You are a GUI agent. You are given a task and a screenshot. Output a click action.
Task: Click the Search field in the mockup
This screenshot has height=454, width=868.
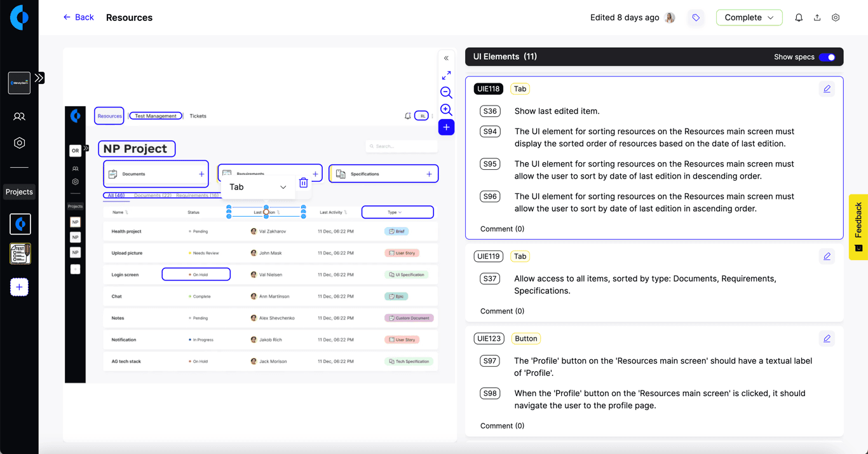point(401,146)
